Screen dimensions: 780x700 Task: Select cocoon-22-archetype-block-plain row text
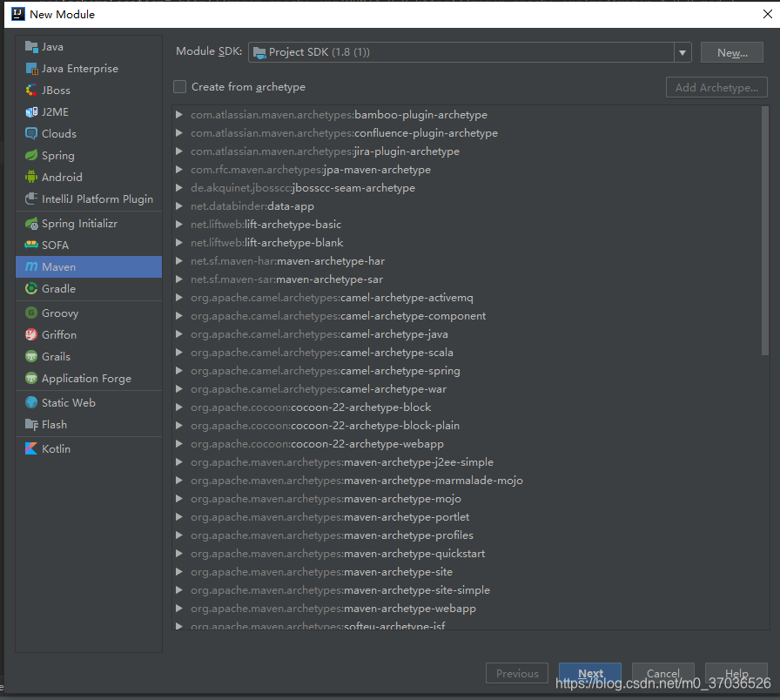pos(325,426)
